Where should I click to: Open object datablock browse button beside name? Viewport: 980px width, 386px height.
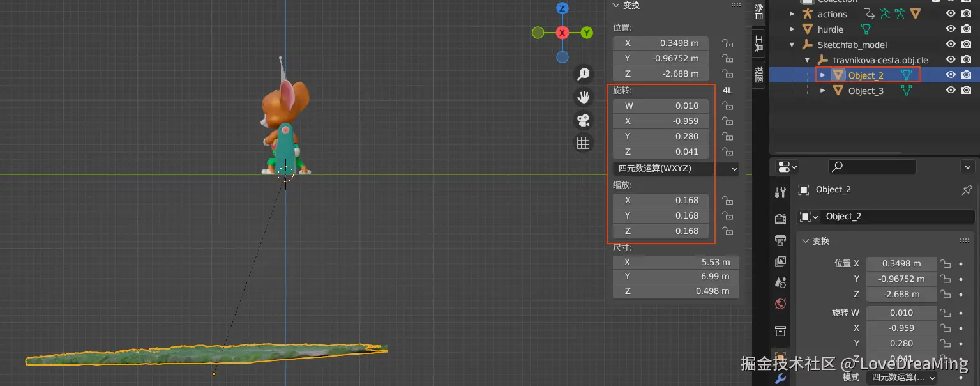pos(810,217)
